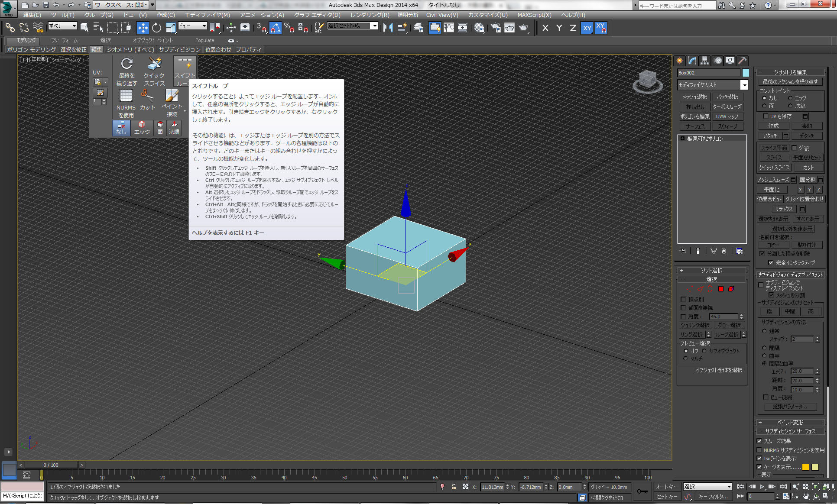Expand the ソフト選択 rollout
This screenshot has width=837, height=504.
click(x=711, y=270)
